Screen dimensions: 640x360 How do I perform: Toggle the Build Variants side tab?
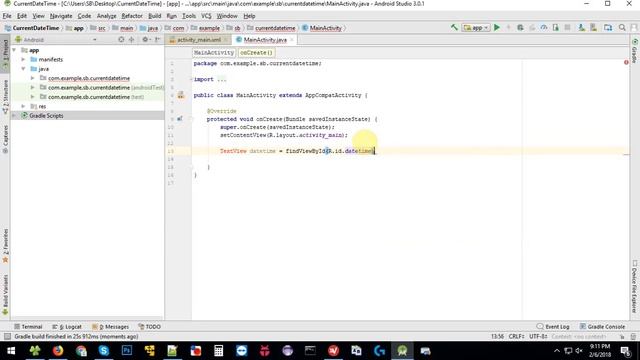5,295
